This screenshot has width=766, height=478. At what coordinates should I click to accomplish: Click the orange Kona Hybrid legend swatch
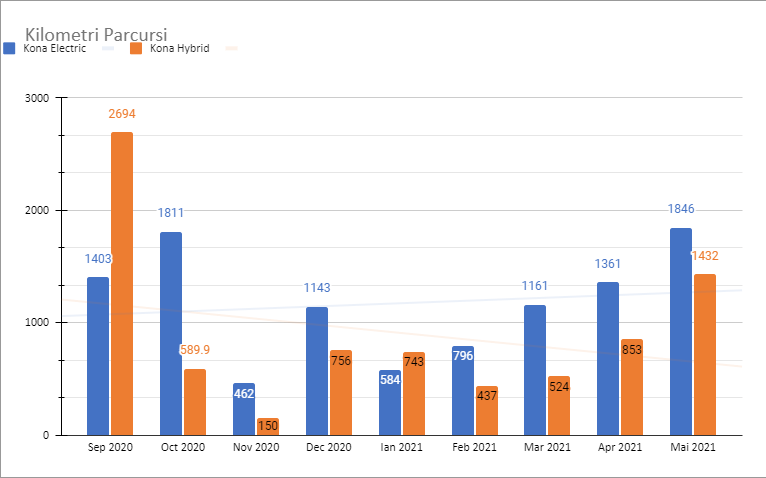pyautogui.click(x=136, y=48)
